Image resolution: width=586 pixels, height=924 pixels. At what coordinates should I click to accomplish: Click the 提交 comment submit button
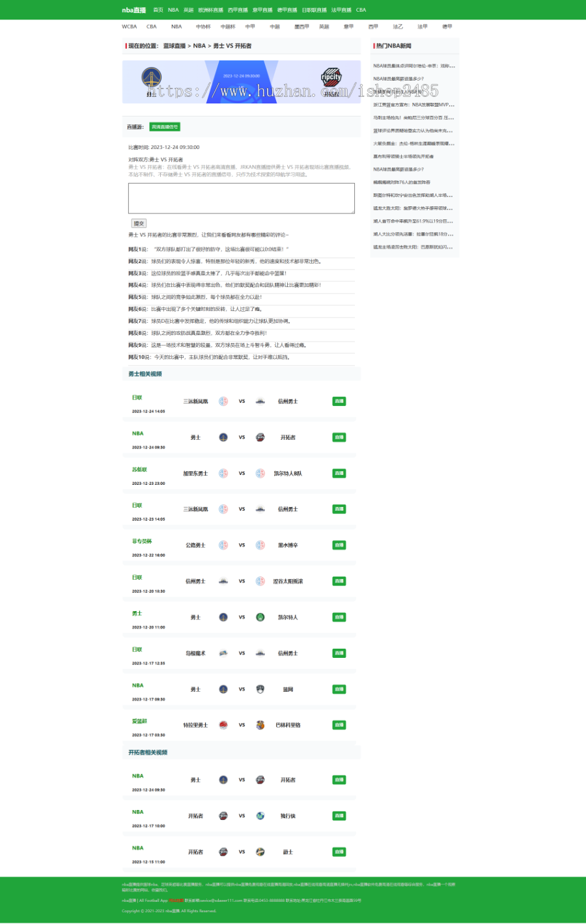[139, 223]
